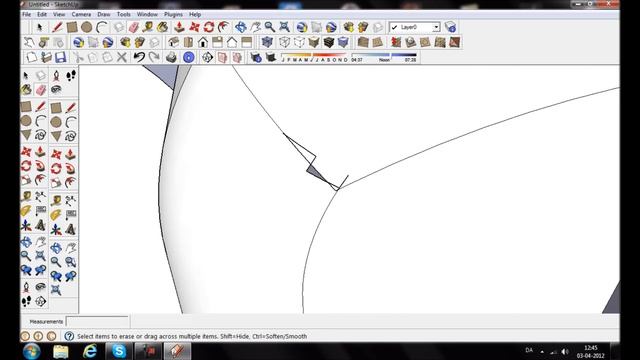Select the Sandbox Flip Edge tool
Viewport: 640px width, 360px height.
pos(454,42)
